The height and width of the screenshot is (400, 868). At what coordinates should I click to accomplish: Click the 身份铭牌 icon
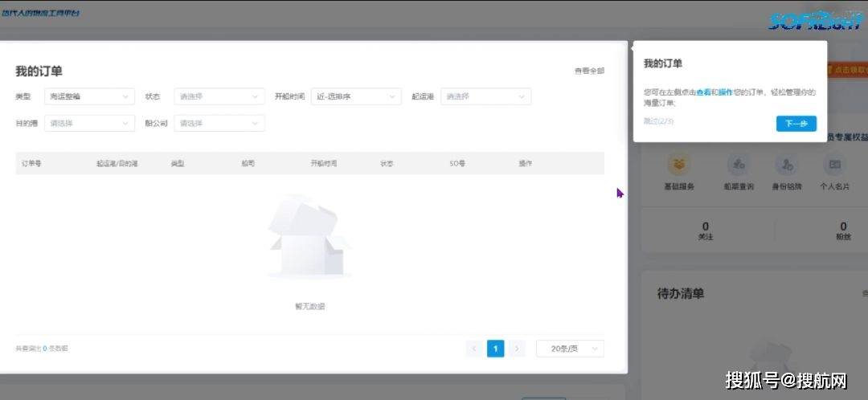point(787,165)
